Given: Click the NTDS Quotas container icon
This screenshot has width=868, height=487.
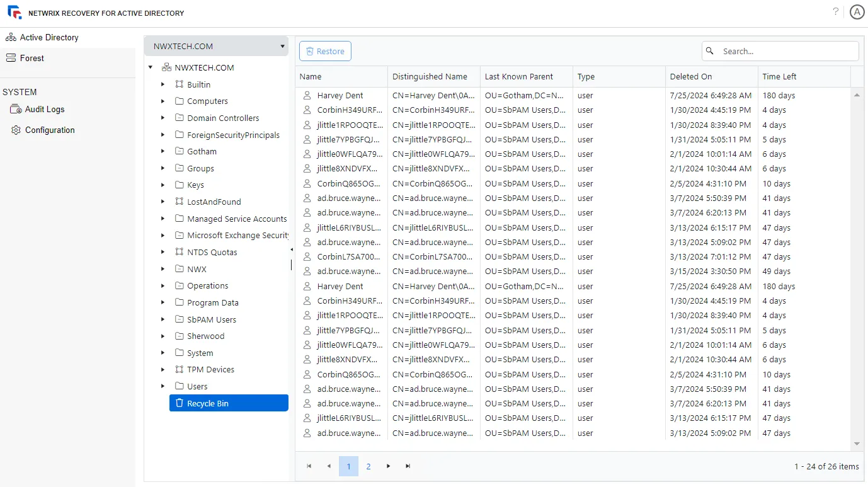Looking at the screenshot, I should (180, 252).
